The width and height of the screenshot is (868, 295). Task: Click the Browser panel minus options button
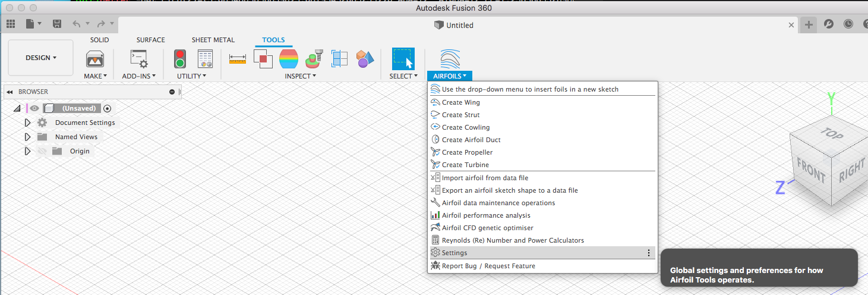tap(172, 92)
